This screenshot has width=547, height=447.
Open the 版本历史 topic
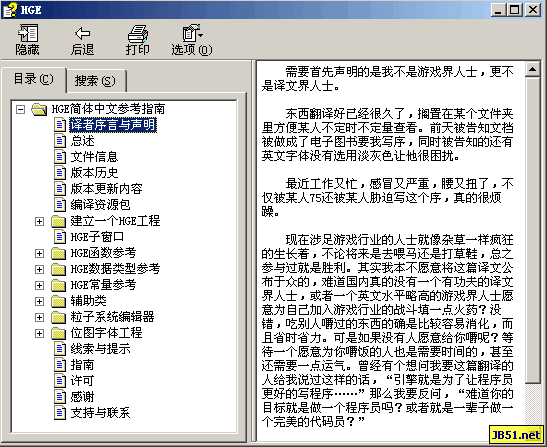94,173
